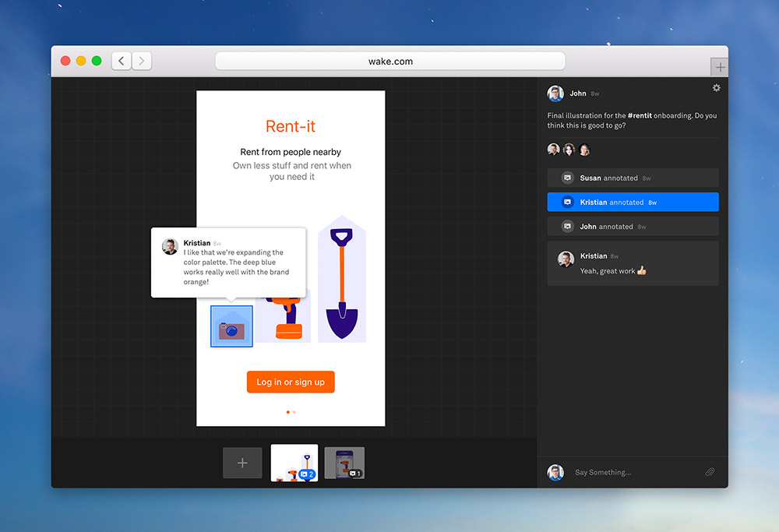
Task: Click the macOS green maximize button
Action: 97,61
